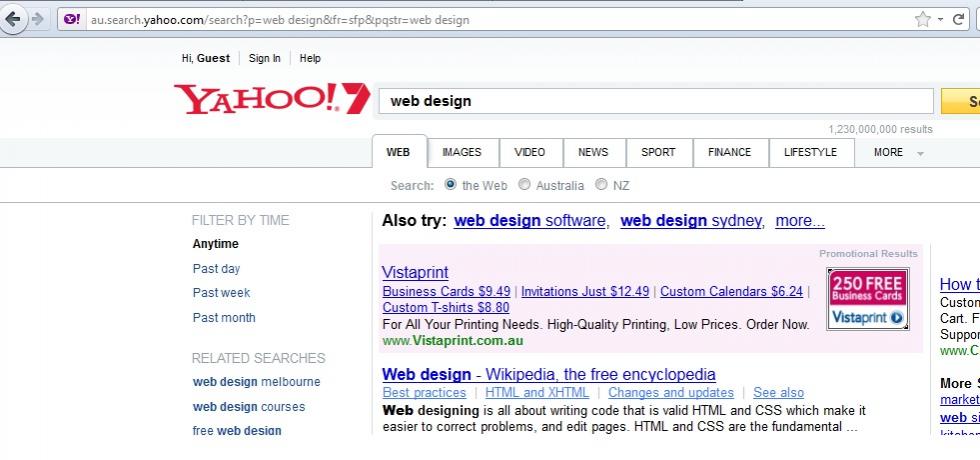The image size is (980, 460).
Task: Click the yellow Search button
Action: coord(961,101)
